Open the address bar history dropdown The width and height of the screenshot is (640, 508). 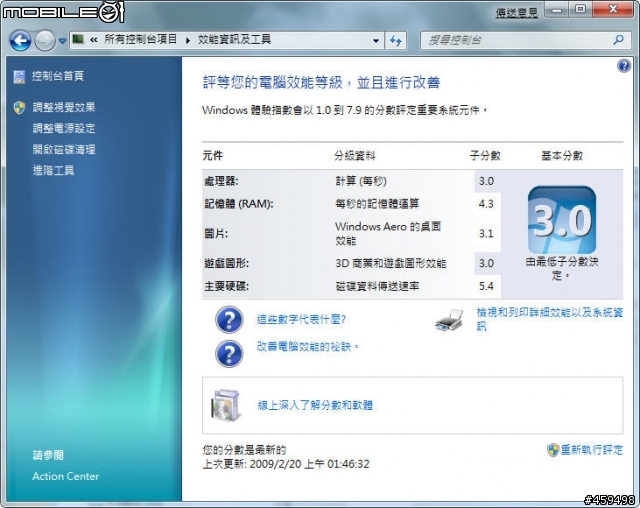click(x=376, y=40)
